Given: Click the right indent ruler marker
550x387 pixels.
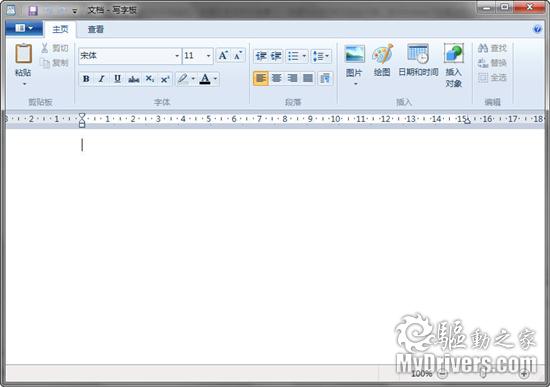Looking at the screenshot, I should pyautogui.click(x=467, y=121).
